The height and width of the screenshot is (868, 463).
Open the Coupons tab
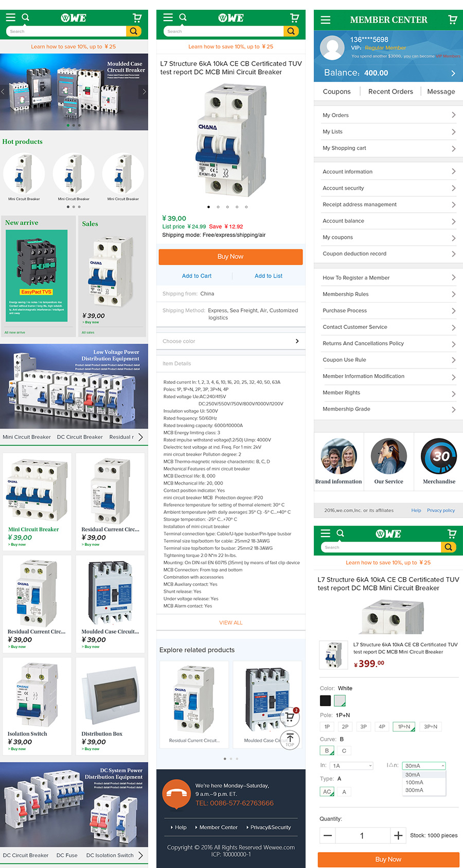[x=336, y=91]
